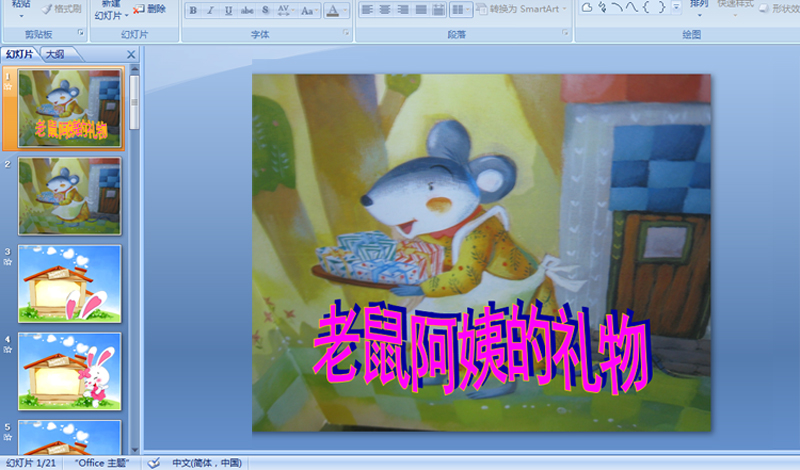The width and height of the screenshot is (800, 470).
Task: Click the 删除 delete slide button
Action: (x=149, y=9)
